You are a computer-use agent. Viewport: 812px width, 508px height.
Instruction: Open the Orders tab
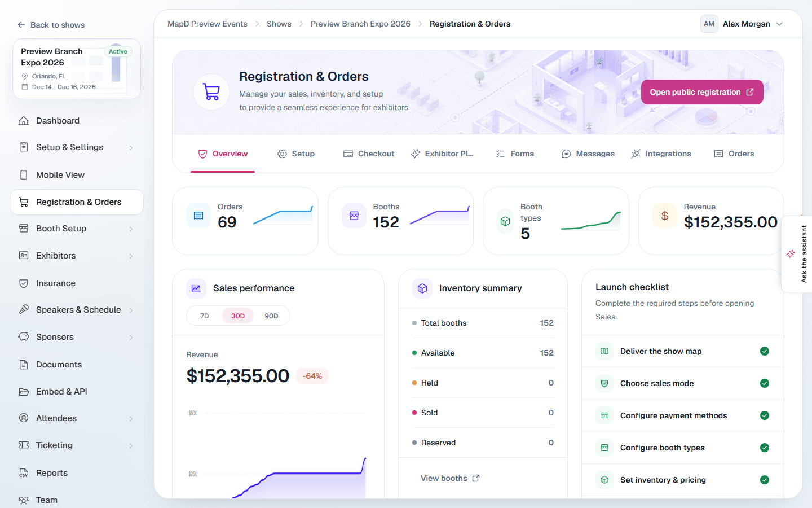[734, 154]
